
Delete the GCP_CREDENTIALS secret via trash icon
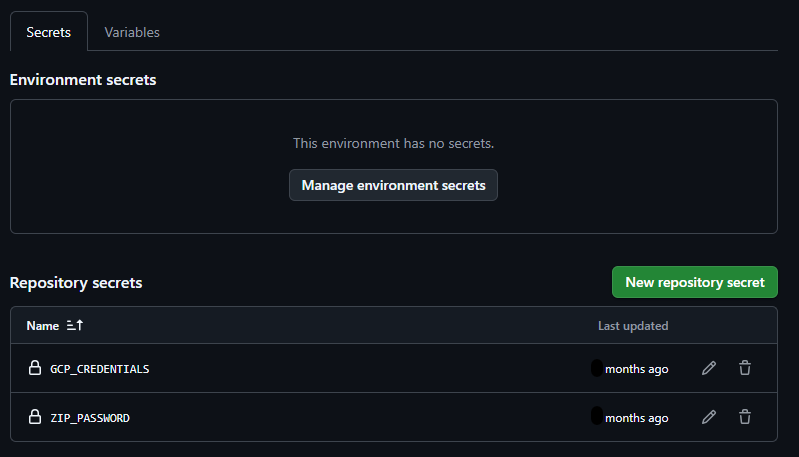(745, 368)
